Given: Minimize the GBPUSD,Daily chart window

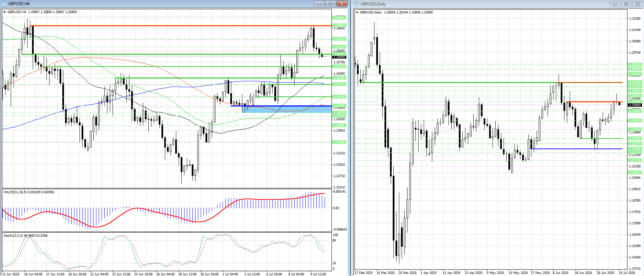Looking at the screenshot, I should pyautogui.click(x=615, y=4).
